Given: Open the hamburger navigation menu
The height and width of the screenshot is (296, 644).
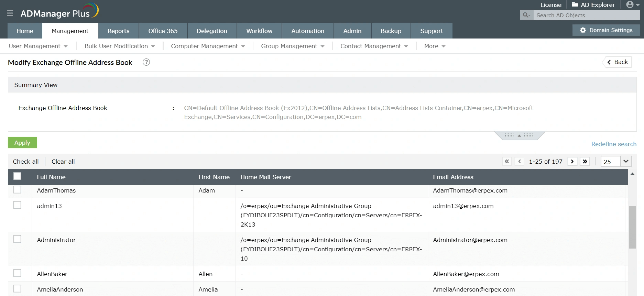Looking at the screenshot, I should (x=10, y=13).
